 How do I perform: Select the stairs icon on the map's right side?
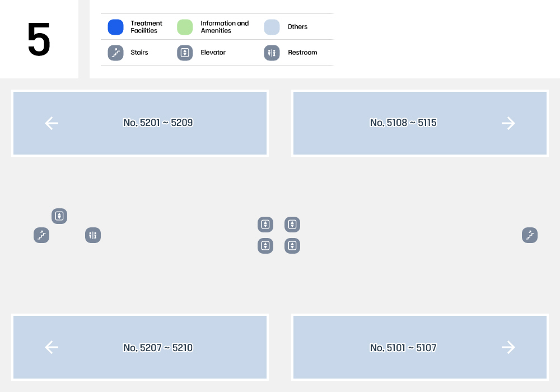click(530, 235)
